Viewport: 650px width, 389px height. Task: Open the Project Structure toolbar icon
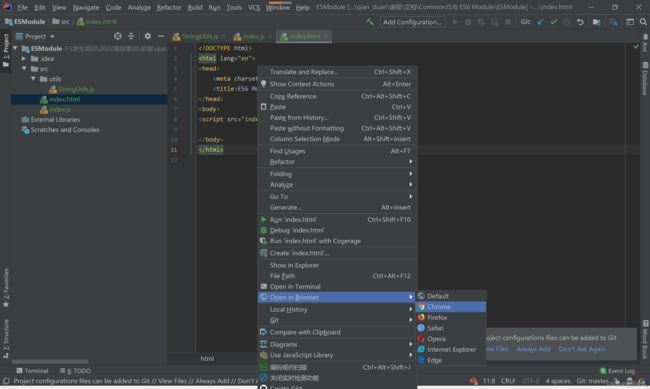point(597,22)
